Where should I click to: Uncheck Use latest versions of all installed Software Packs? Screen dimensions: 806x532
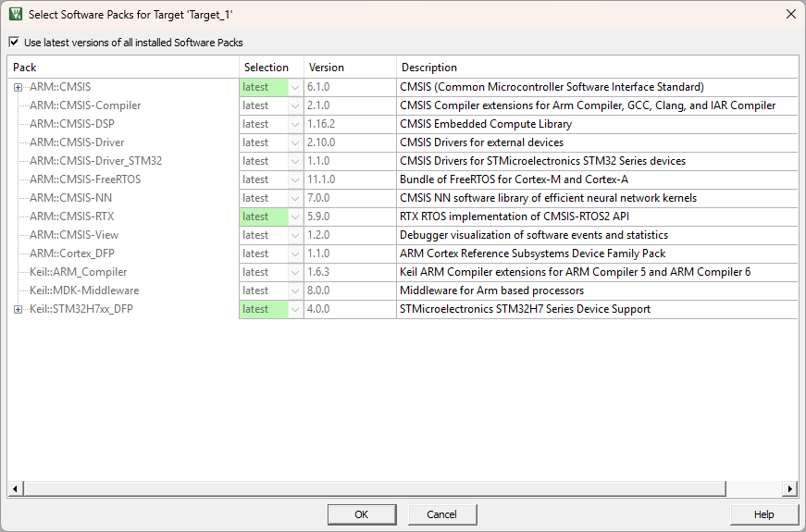[x=15, y=43]
